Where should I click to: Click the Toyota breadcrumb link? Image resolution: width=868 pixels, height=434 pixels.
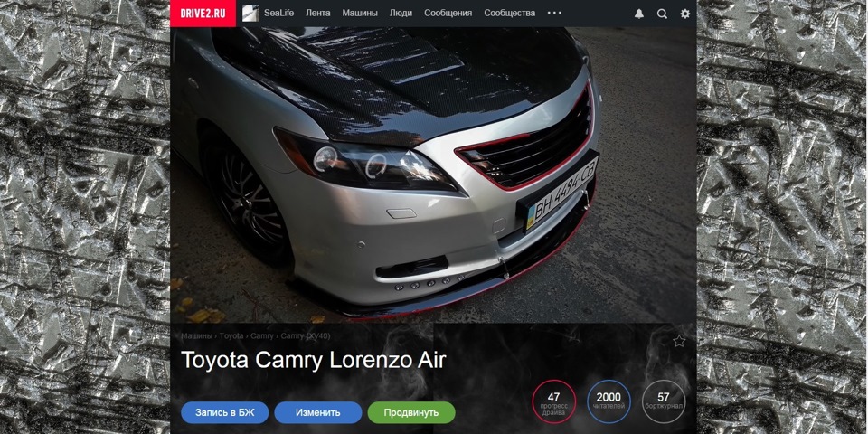click(231, 336)
